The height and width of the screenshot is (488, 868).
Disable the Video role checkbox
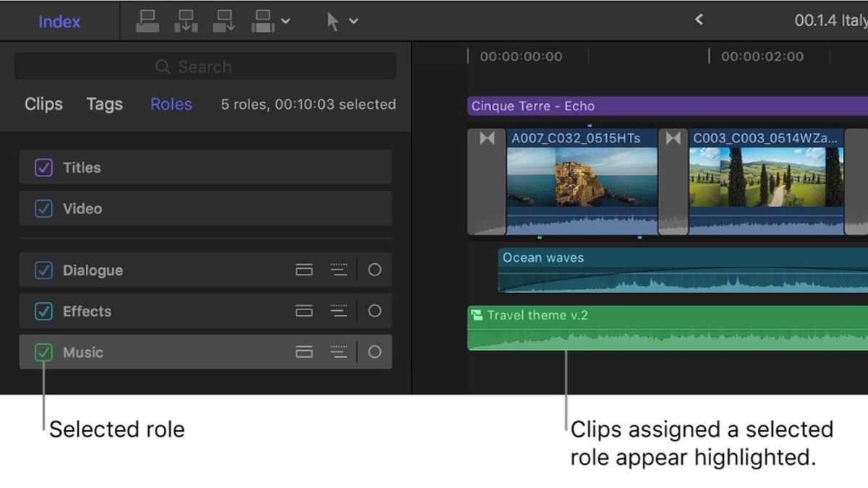pos(43,208)
